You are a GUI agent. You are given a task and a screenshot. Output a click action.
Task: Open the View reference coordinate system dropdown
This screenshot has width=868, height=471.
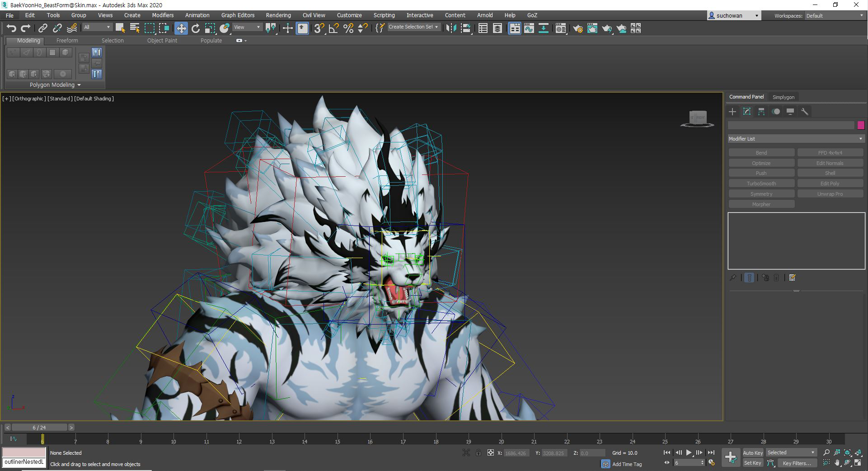(x=247, y=27)
